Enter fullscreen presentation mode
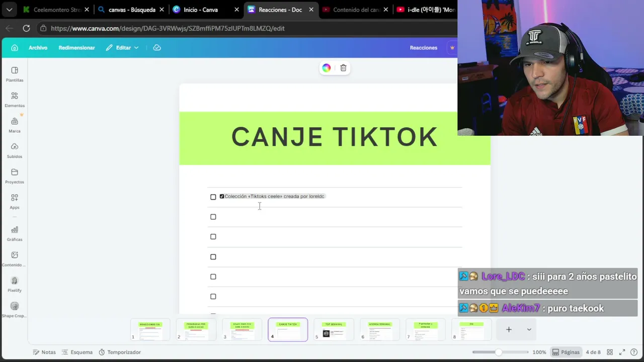The width and height of the screenshot is (644, 362). [x=622, y=352]
